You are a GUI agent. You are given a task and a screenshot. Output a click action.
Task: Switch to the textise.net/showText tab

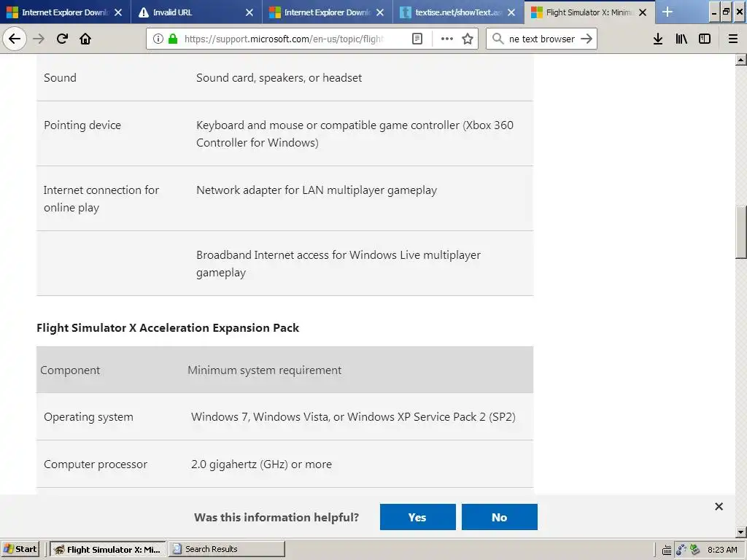[458, 12]
